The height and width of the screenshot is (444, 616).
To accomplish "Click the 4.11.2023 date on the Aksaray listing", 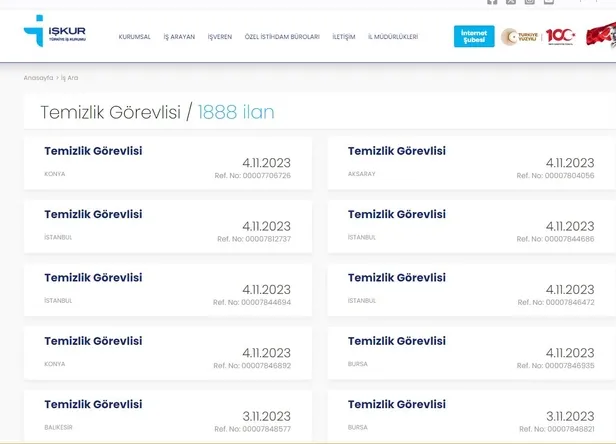I will coord(570,163).
